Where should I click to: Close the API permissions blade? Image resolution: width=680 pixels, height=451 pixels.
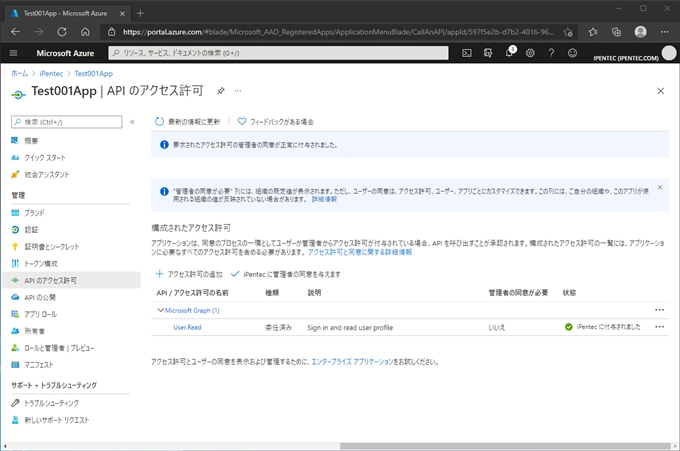click(x=660, y=91)
